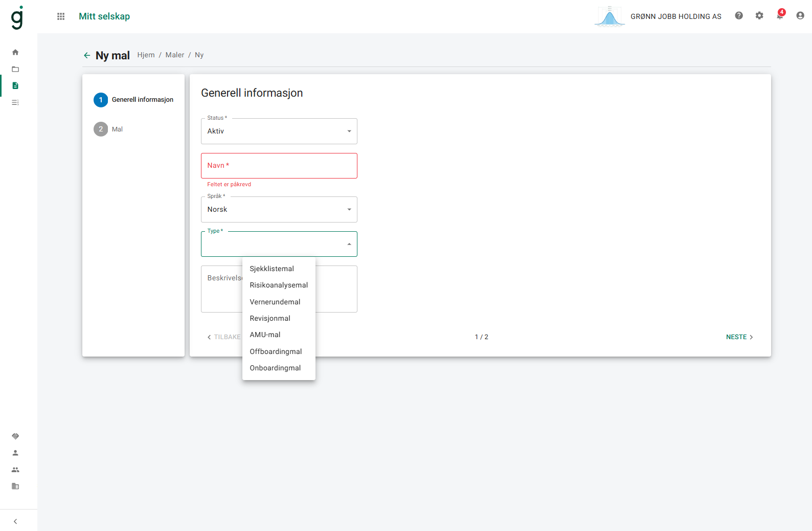Click into the Navn input field
The height and width of the screenshot is (531, 812).
coord(279,166)
